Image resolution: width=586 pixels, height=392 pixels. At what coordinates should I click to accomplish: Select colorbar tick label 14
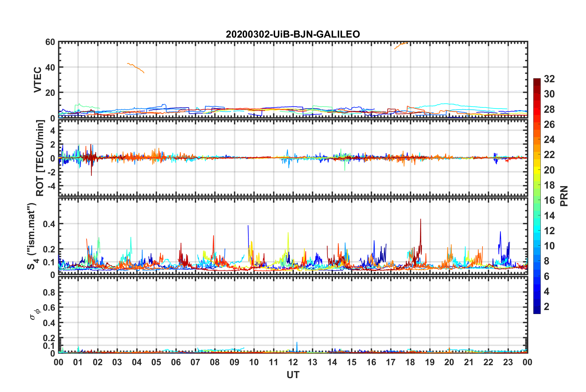[x=549, y=215]
